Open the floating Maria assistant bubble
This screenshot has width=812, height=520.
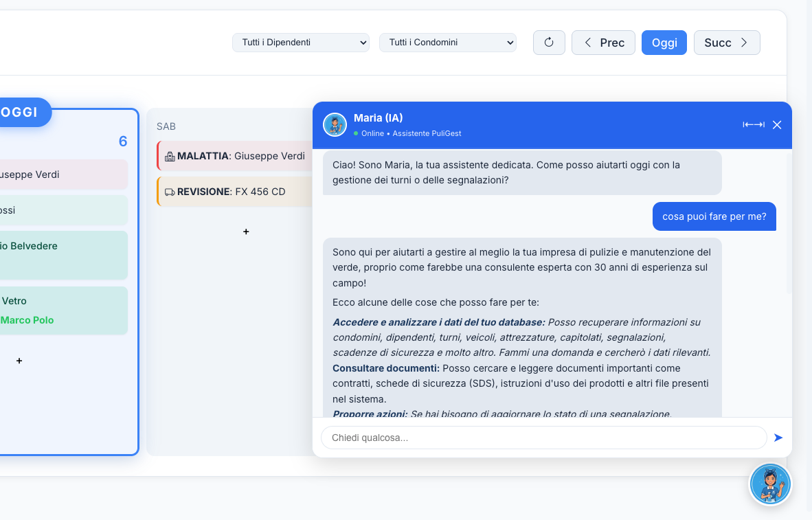click(770, 484)
